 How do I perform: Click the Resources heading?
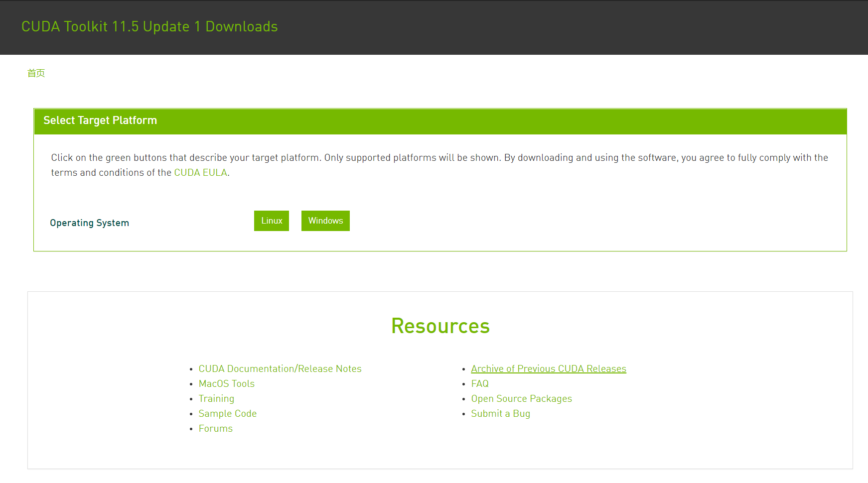[440, 326]
